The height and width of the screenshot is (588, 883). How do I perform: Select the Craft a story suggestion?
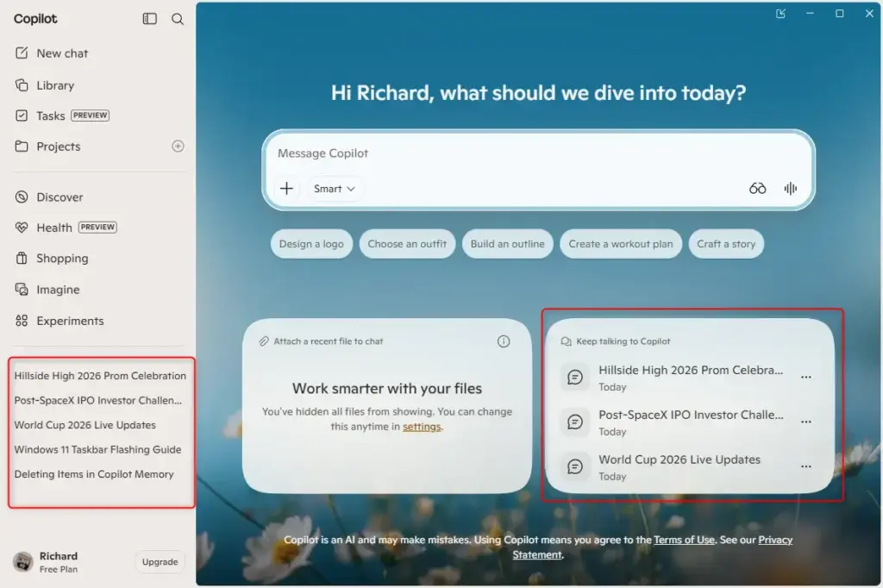tap(726, 244)
